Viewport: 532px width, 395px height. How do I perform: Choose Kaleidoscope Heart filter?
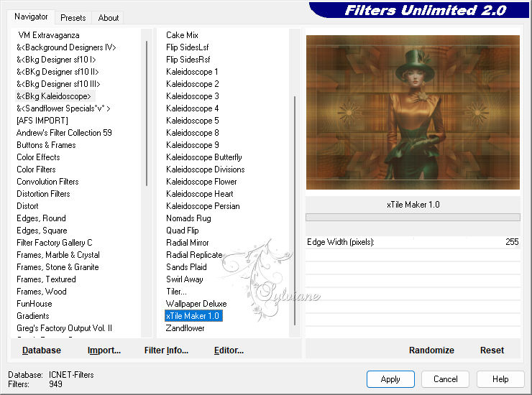coord(200,194)
